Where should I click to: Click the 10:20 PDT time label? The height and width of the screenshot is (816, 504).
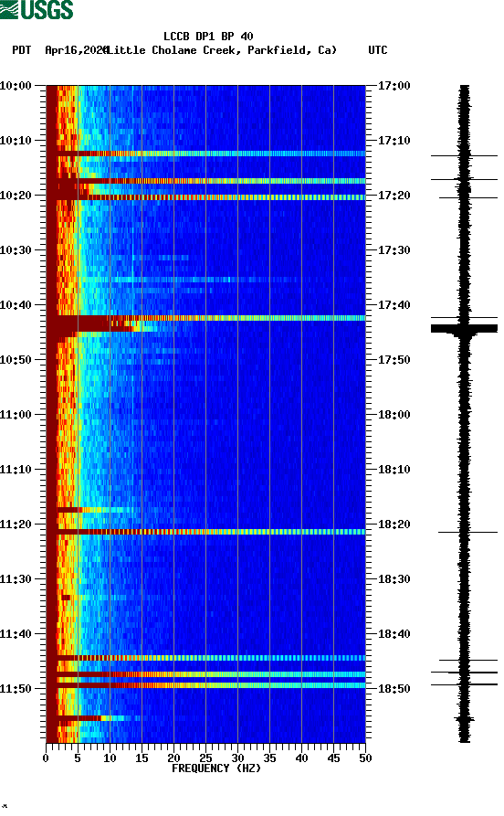click(16, 196)
